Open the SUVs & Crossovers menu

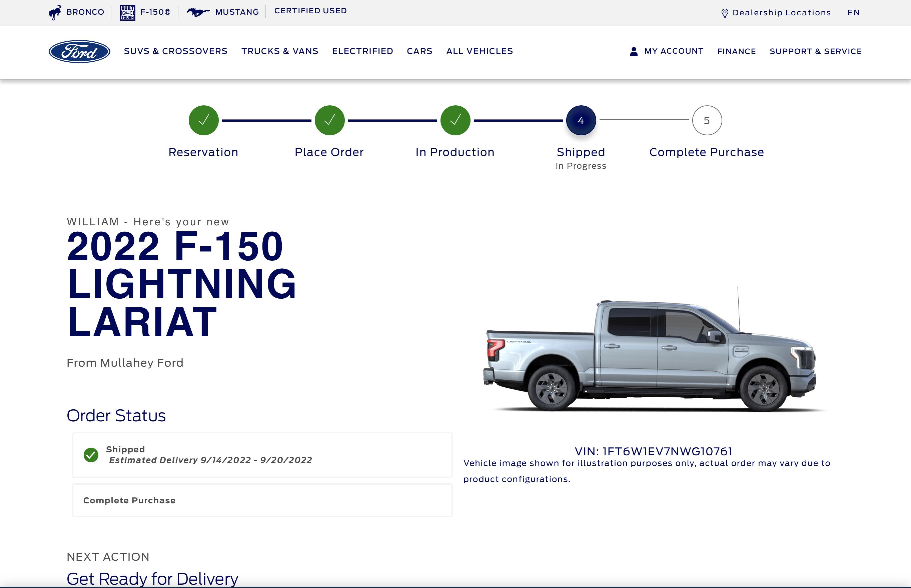click(176, 51)
